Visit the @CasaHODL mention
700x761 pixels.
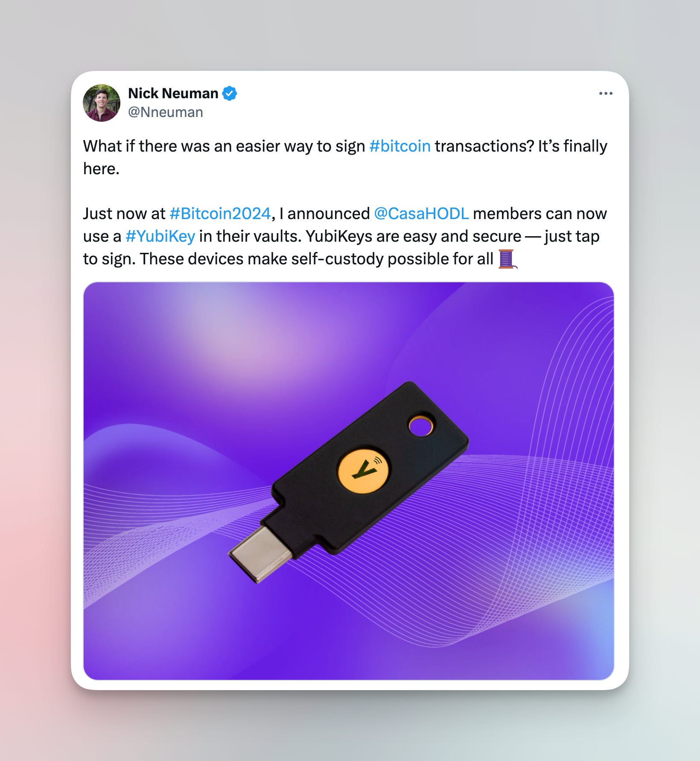(x=421, y=214)
